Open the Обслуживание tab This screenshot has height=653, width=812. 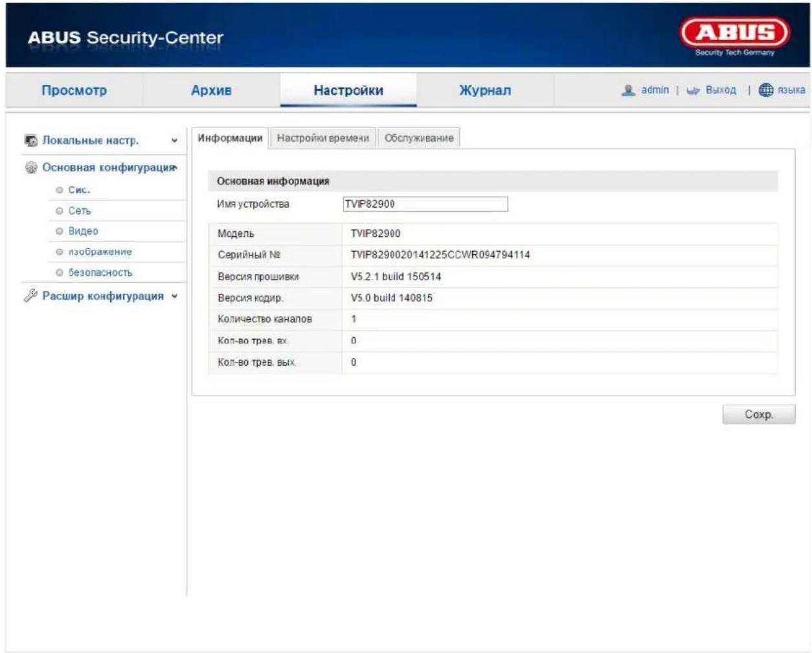pos(419,138)
